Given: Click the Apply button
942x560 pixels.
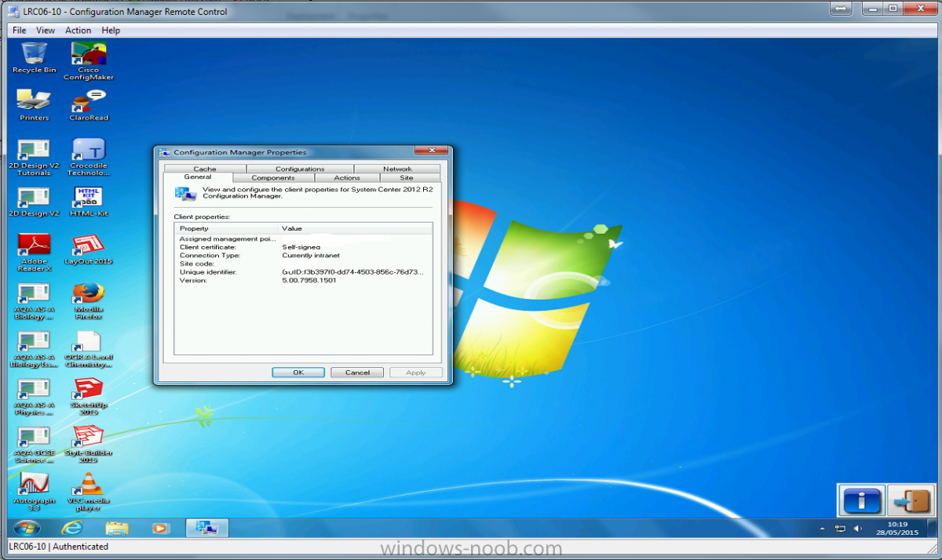Looking at the screenshot, I should pyautogui.click(x=416, y=373).
